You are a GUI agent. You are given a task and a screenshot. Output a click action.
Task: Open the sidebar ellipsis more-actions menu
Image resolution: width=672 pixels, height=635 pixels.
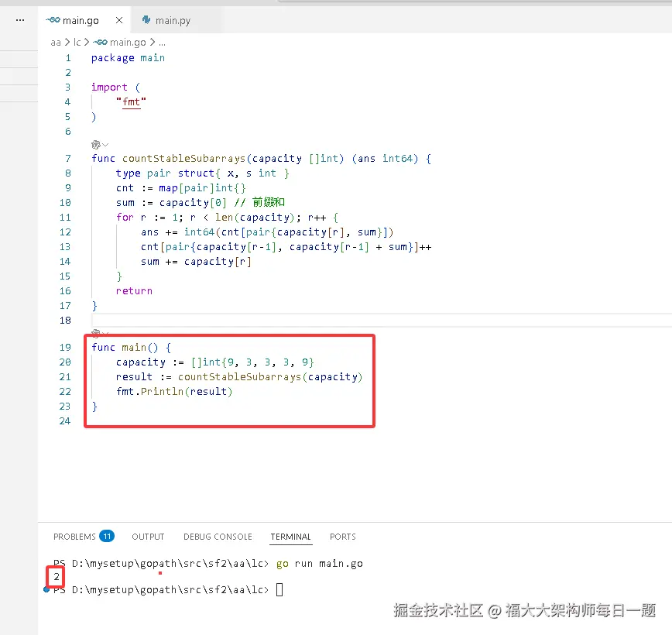(19, 20)
